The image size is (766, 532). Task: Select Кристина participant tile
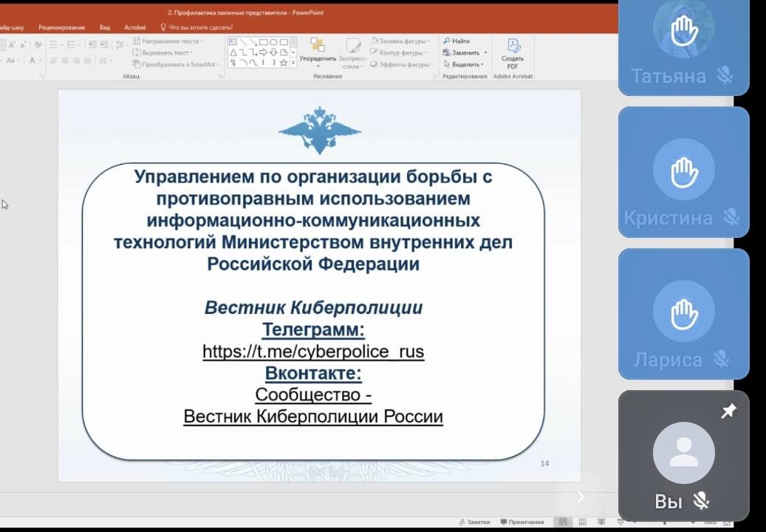[683, 172]
